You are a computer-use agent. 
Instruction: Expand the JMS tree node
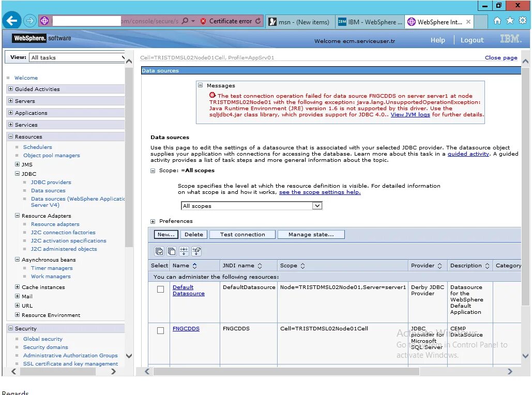17,164
